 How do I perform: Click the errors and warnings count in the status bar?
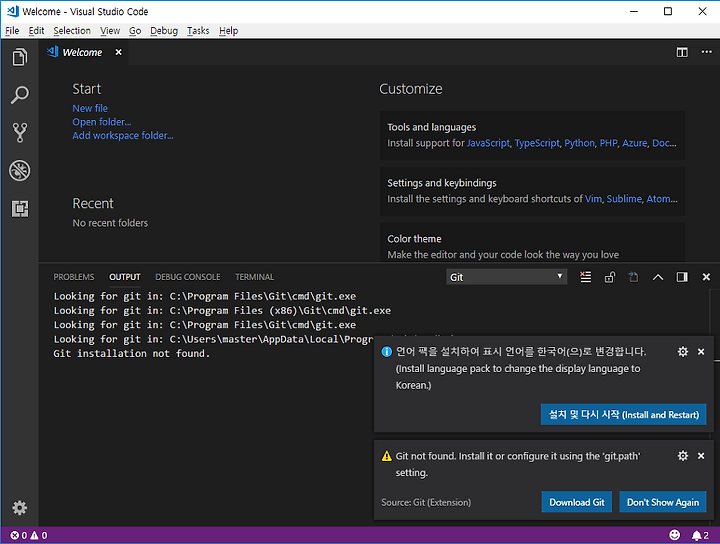(x=29, y=535)
